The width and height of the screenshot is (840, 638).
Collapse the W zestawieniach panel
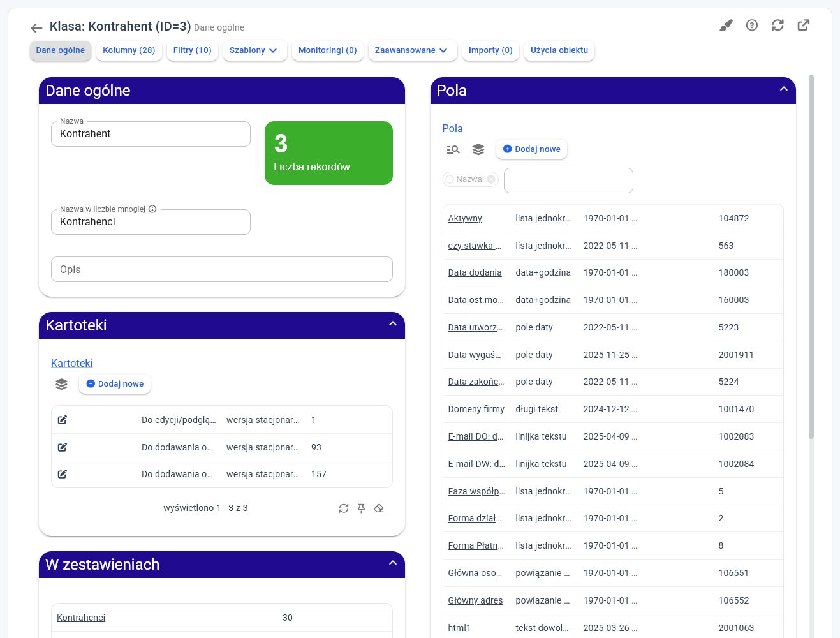(393, 563)
